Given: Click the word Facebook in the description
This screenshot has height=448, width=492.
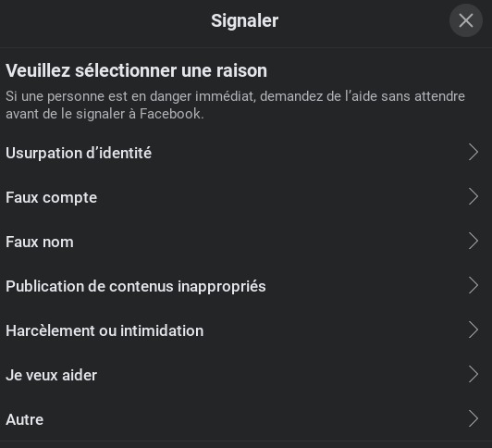Looking at the screenshot, I should [x=170, y=114].
